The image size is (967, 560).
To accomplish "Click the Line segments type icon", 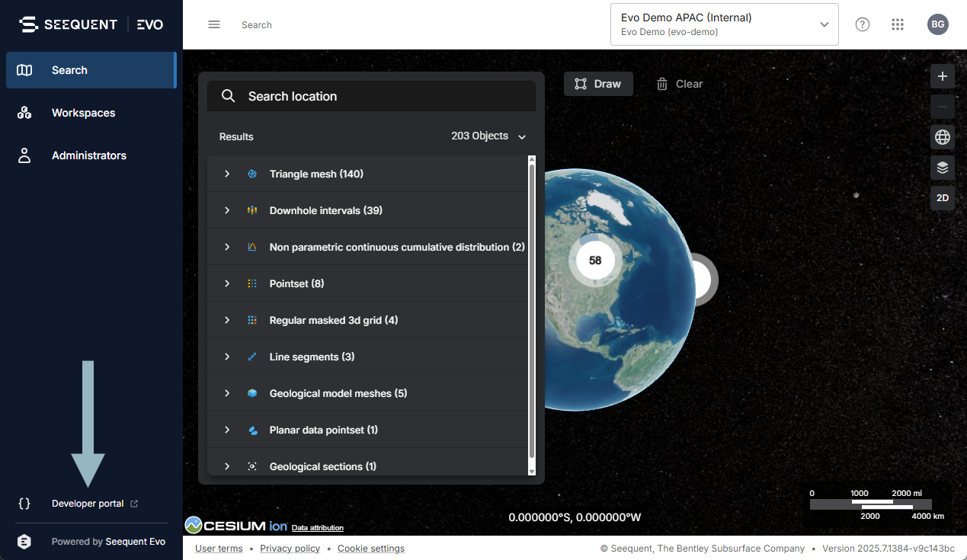I will 252,357.
